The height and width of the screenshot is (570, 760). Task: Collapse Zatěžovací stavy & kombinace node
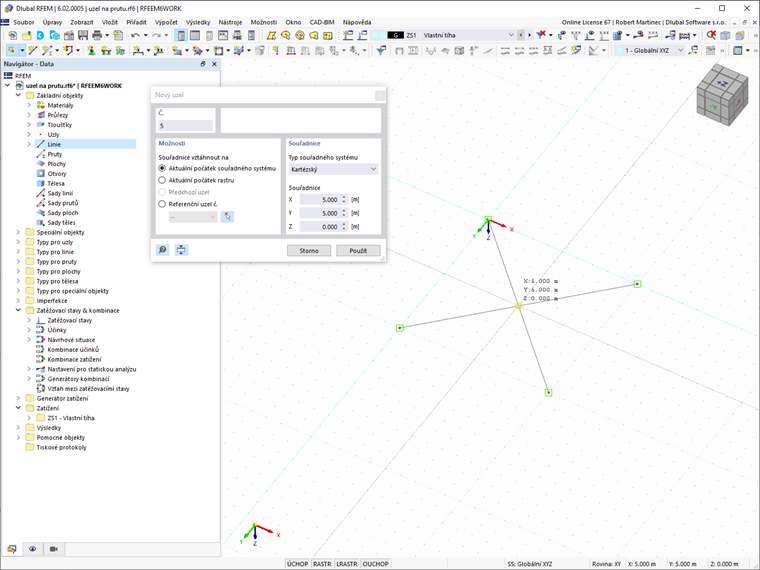[x=18, y=310]
